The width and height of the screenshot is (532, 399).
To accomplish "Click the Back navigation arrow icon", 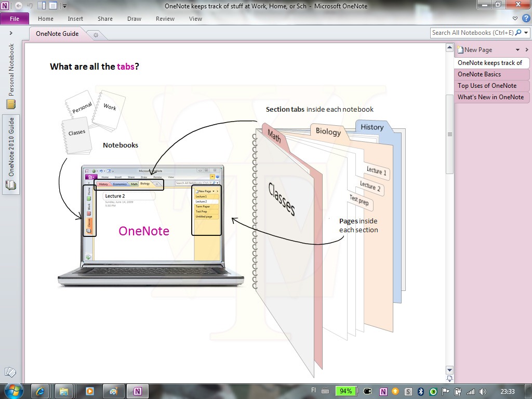I will pyautogui.click(x=19, y=6).
